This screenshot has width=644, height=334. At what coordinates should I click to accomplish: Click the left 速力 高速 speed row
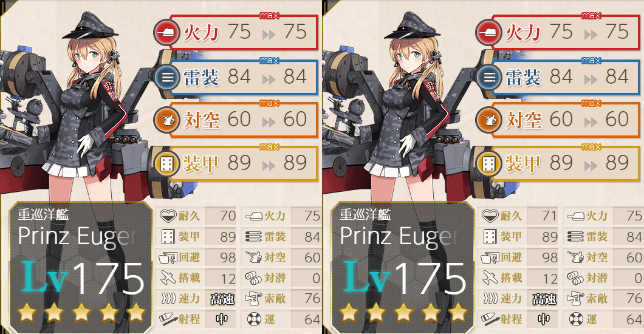click(197, 298)
